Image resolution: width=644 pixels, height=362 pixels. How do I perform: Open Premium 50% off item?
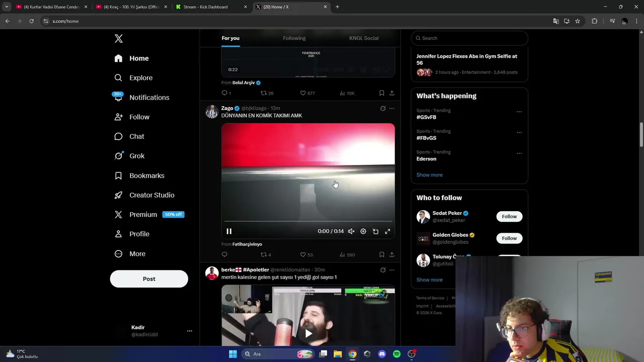pos(149,214)
